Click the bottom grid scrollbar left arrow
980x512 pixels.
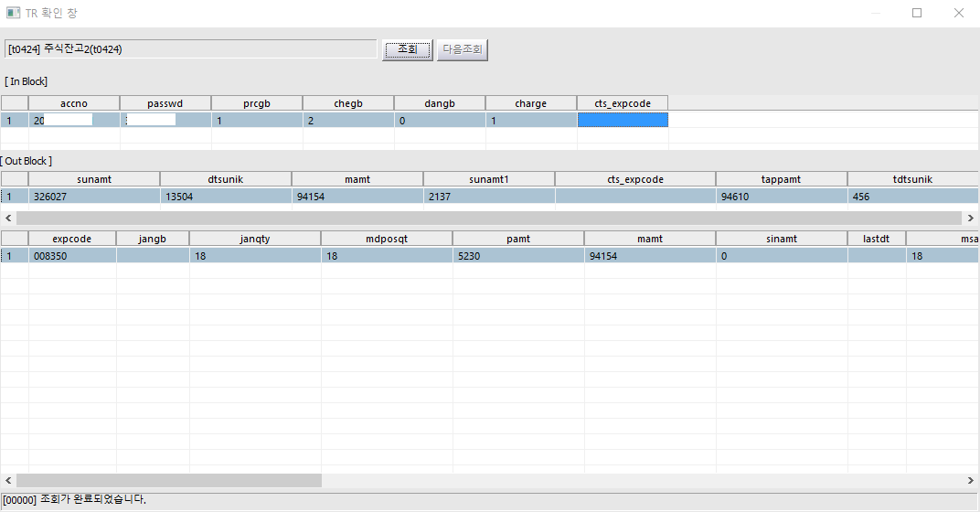[x=8, y=480]
